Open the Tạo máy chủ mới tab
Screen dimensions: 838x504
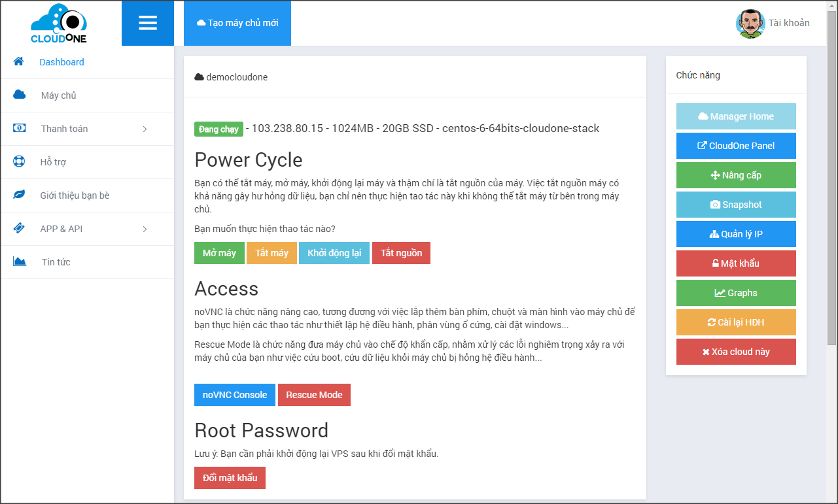(x=237, y=23)
